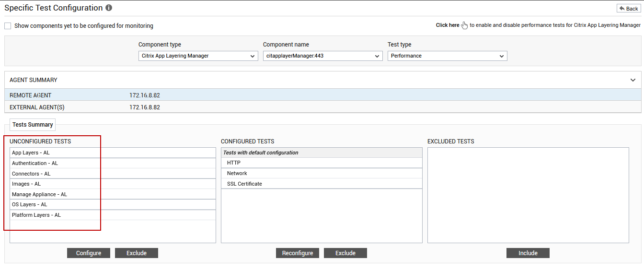Click the hand pointer icon after Click here
The width and height of the screenshot is (644, 271).
(464, 25)
